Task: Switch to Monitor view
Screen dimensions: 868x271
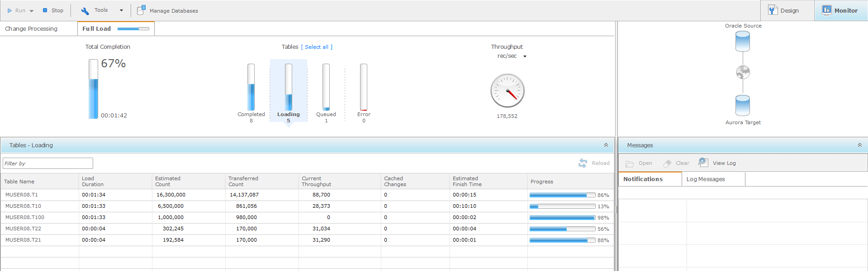Action: pyautogui.click(x=840, y=10)
